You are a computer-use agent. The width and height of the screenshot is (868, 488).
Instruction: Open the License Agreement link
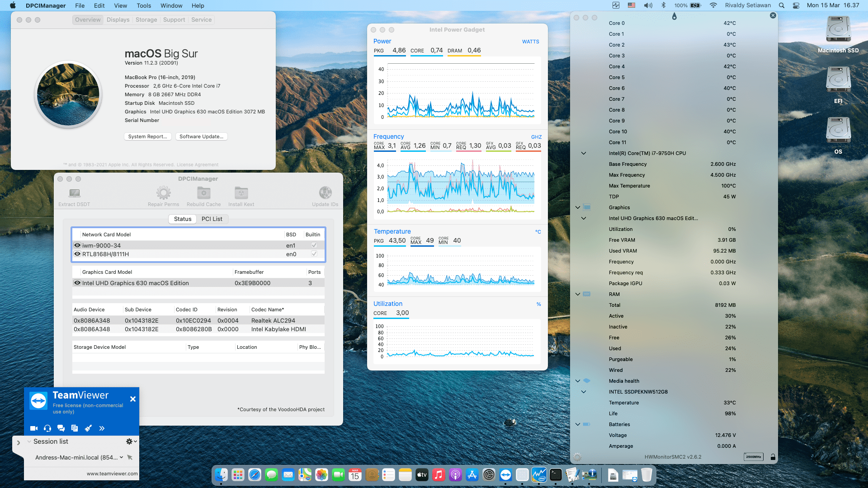[198, 164]
